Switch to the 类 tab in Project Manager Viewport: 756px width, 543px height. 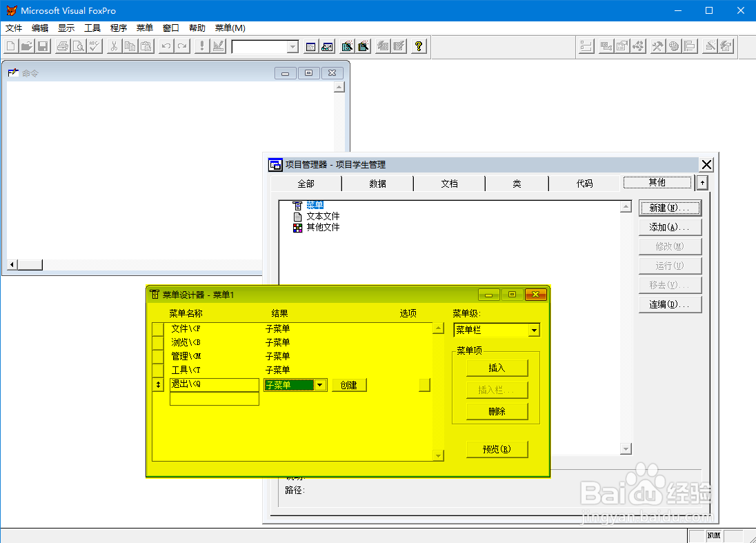(x=517, y=184)
